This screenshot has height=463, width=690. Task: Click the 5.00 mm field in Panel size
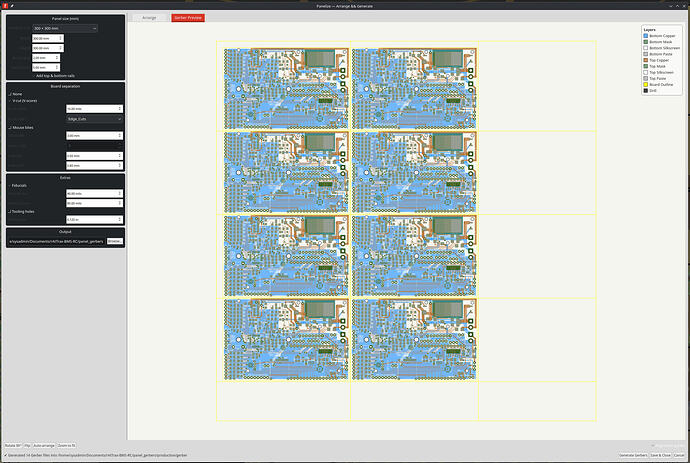(44, 67)
